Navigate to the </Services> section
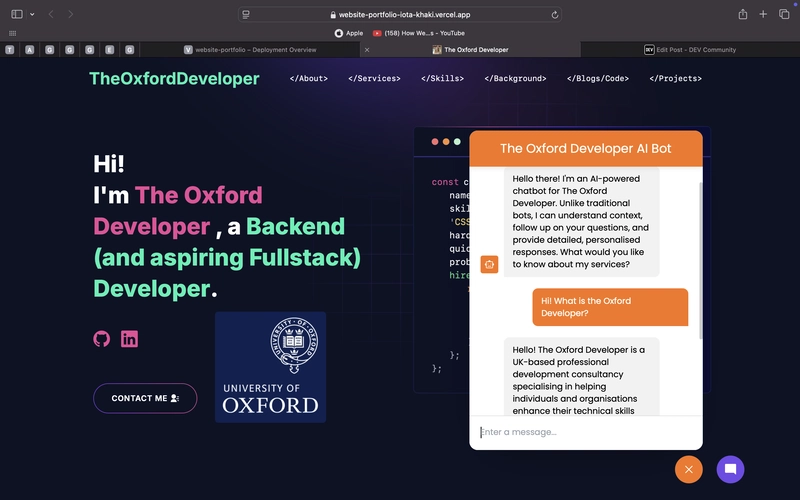 click(374, 79)
